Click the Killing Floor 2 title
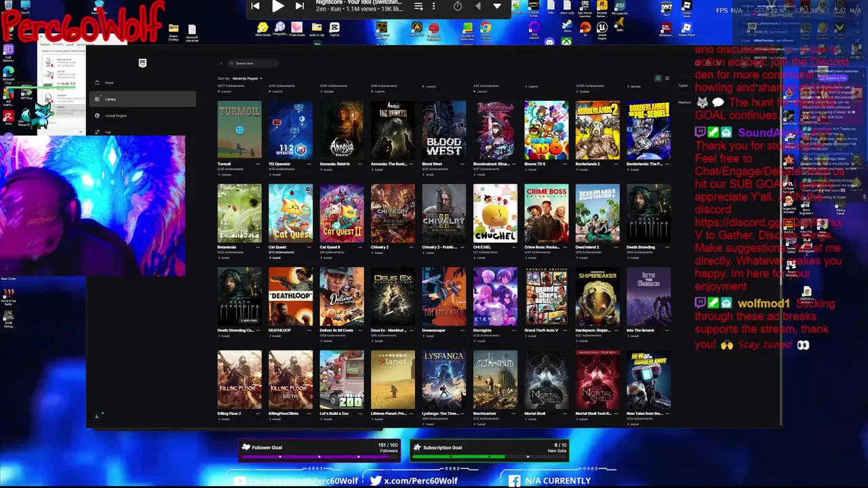The width and height of the screenshot is (868, 488). (x=229, y=413)
